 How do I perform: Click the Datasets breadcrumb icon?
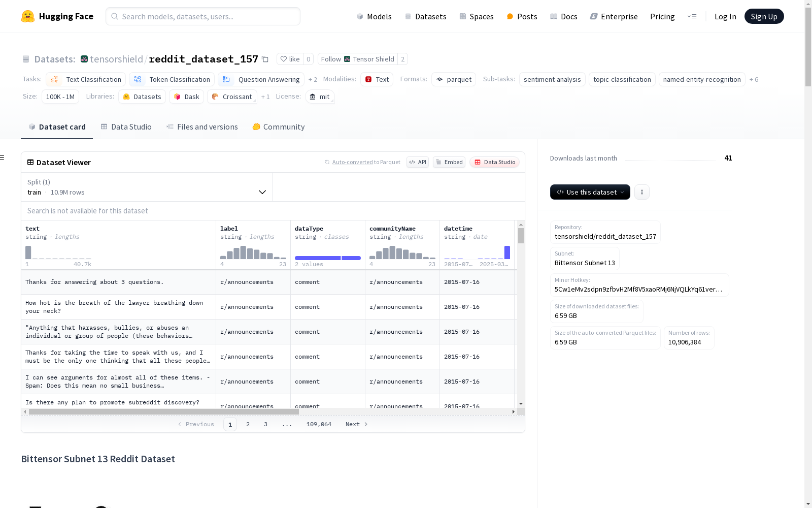click(x=26, y=59)
